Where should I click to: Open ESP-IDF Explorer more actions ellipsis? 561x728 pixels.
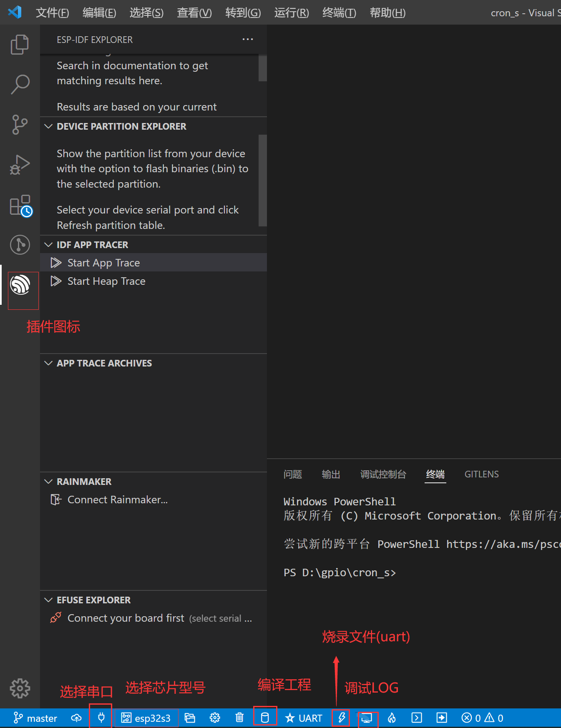pyautogui.click(x=248, y=39)
